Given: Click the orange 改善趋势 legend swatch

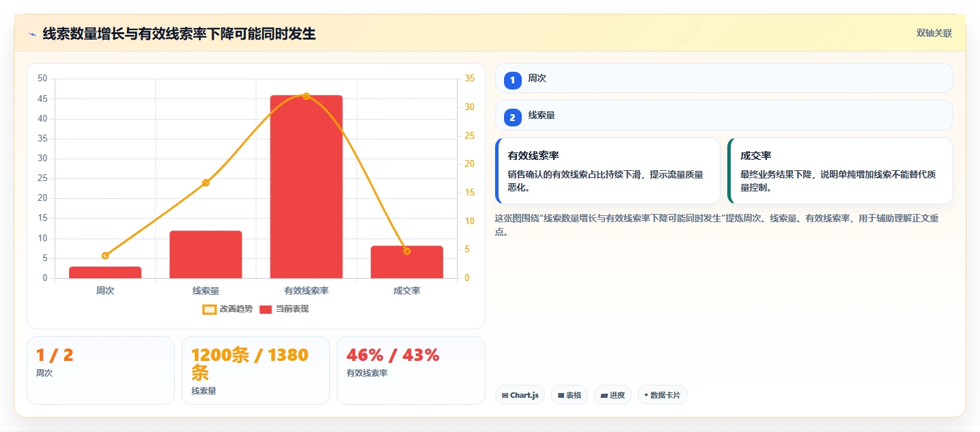Looking at the screenshot, I should (x=210, y=310).
